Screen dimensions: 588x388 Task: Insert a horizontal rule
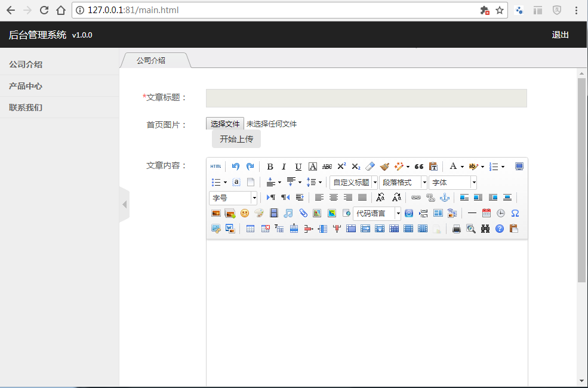(x=472, y=213)
